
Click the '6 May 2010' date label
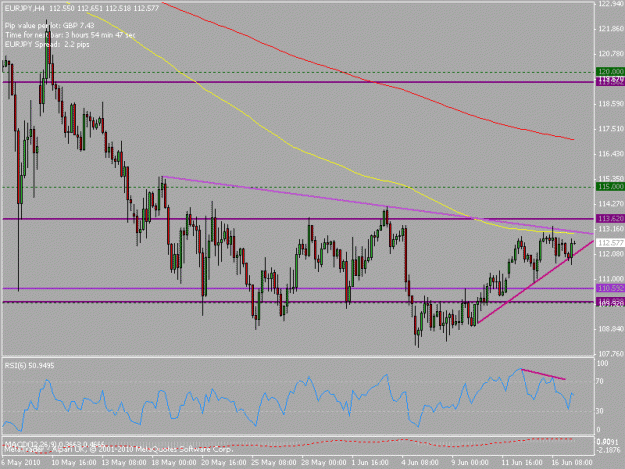point(21,463)
